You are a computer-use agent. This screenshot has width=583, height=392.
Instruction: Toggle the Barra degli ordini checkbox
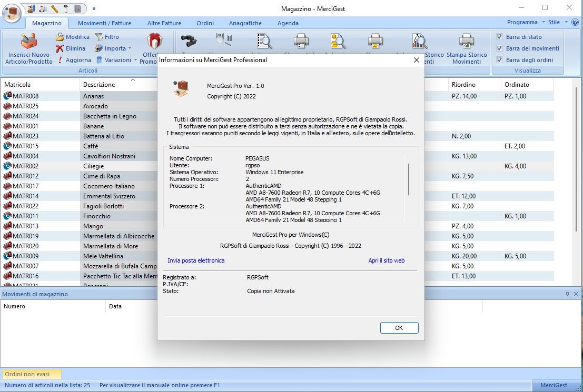(x=500, y=60)
